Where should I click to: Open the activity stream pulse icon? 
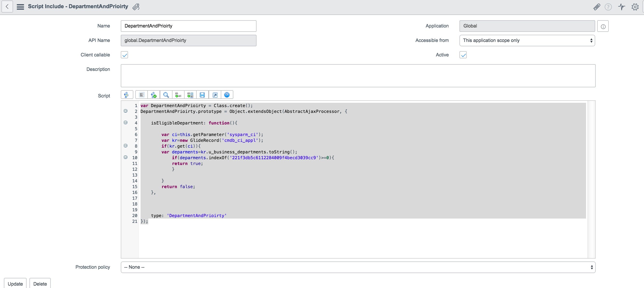[622, 7]
